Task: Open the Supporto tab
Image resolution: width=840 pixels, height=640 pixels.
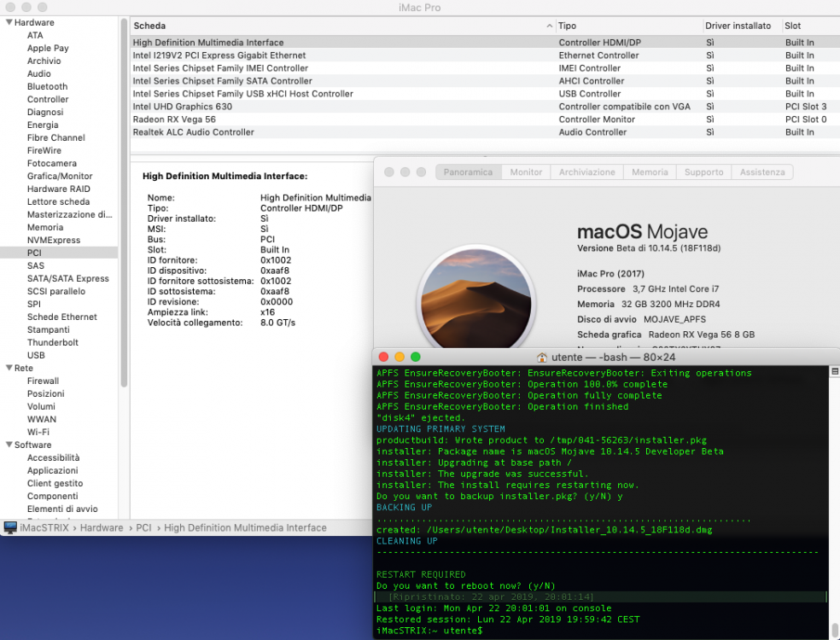Action: pos(703,172)
